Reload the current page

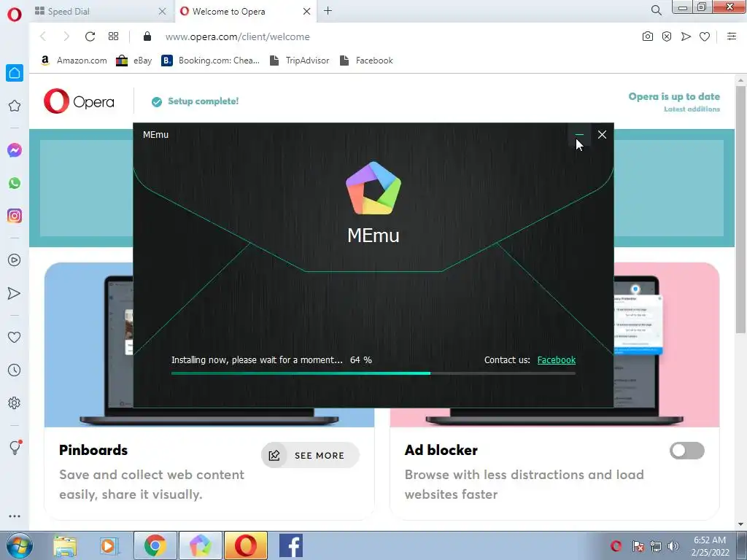[x=90, y=36]
